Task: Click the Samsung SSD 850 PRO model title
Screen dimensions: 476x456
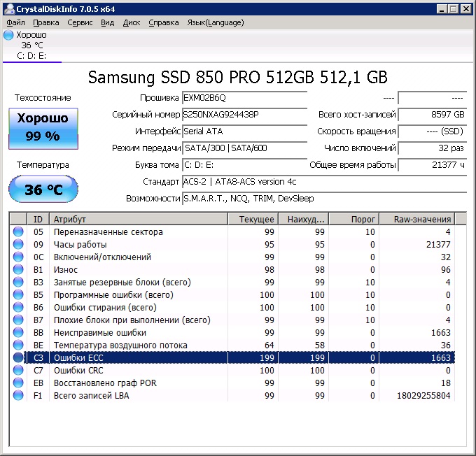Action: point(238,78)
